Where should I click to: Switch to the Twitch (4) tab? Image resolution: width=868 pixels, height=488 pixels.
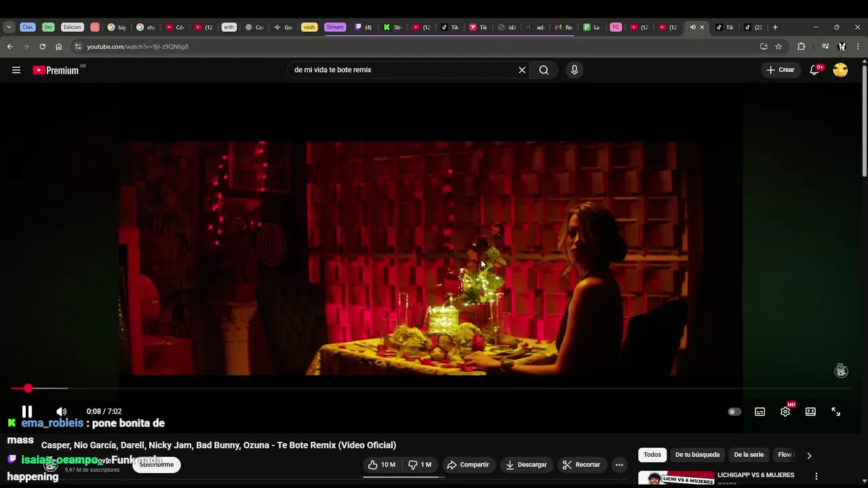(363, 27)
